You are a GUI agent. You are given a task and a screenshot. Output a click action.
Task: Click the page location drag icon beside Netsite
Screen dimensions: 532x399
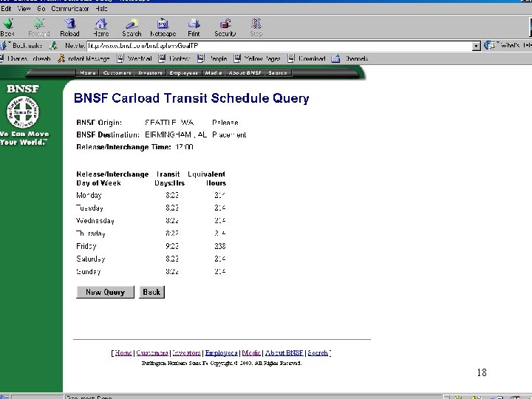53,46
